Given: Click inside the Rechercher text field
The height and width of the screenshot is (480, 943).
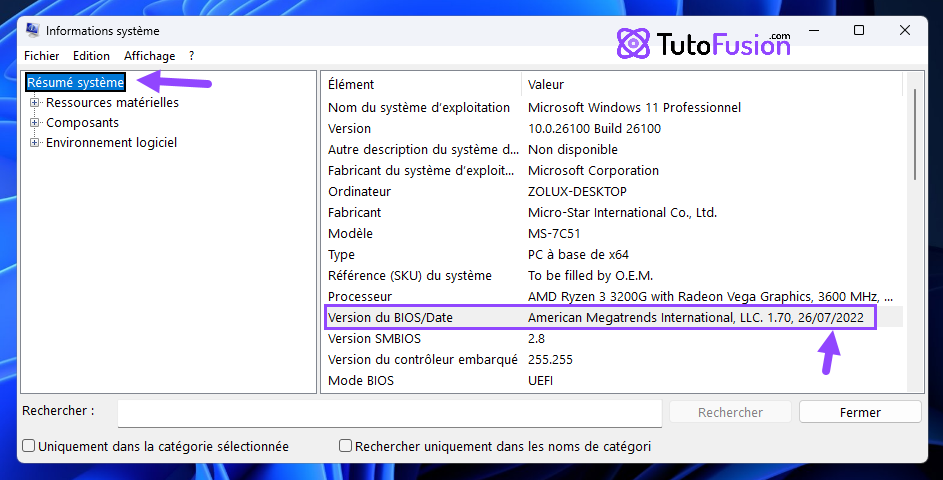Looking at the screenshot, I should click(x=390, y=413).
